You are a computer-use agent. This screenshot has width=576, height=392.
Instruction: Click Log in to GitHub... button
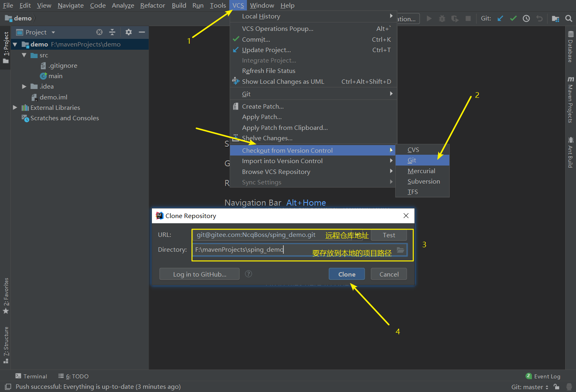(x=200, y=274)
